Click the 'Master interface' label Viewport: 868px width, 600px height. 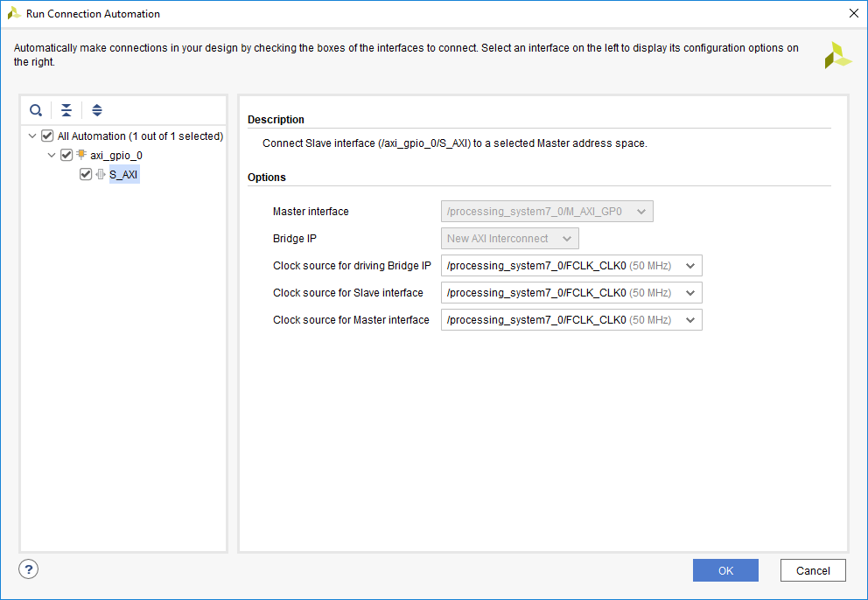coord(311,212)
